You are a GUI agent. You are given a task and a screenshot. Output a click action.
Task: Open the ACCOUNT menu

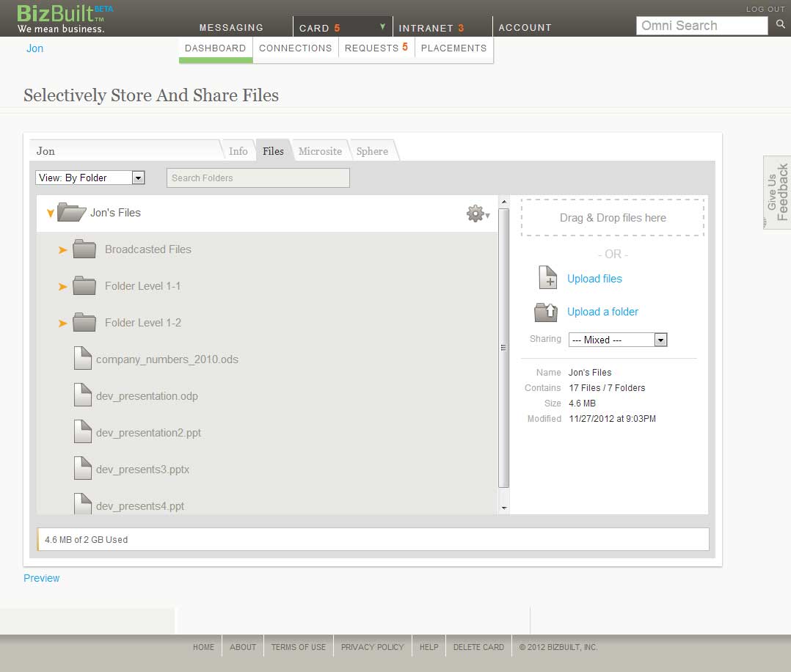tap(525, 28)
